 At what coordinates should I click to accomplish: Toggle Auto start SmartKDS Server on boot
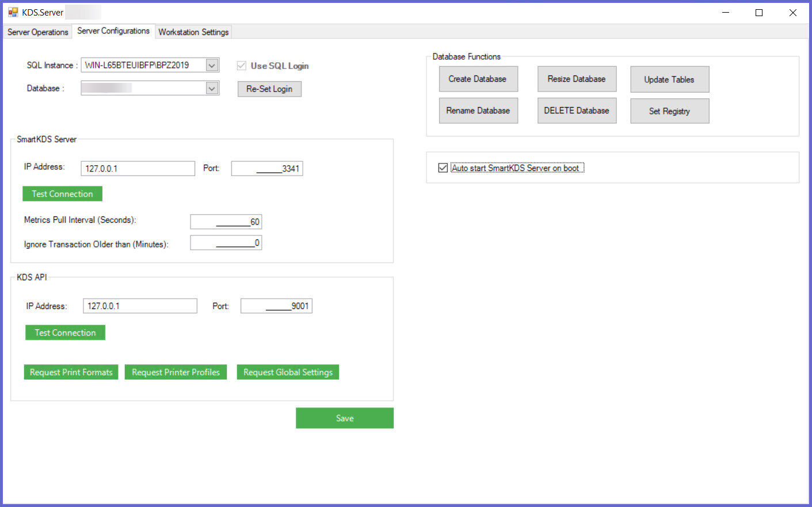pos(443,168)
